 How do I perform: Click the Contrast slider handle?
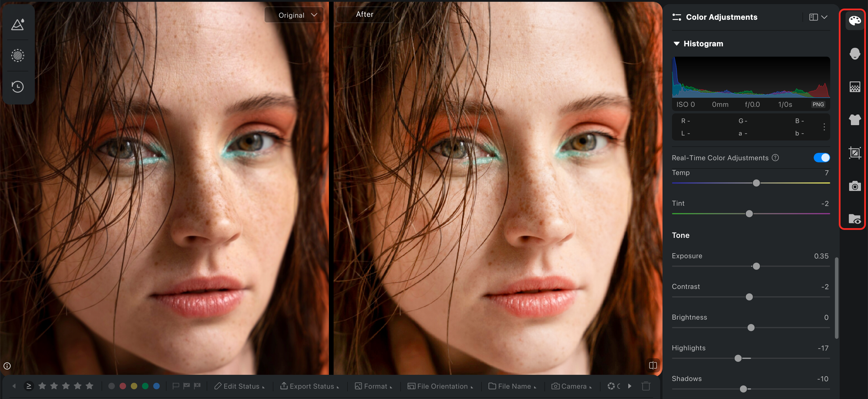(x=749, y=297)
